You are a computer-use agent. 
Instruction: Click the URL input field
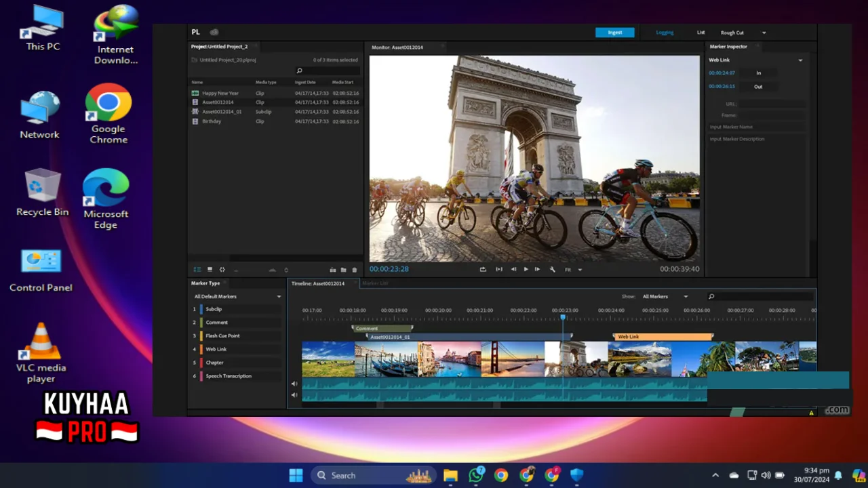(x=772, y=104)
